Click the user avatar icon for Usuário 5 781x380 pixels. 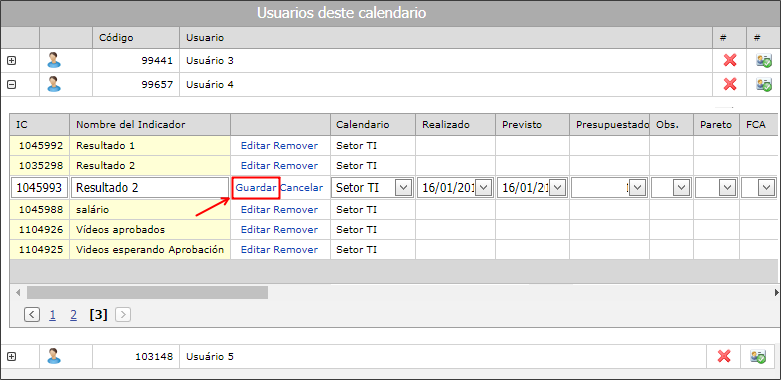(x=54, y=356)
